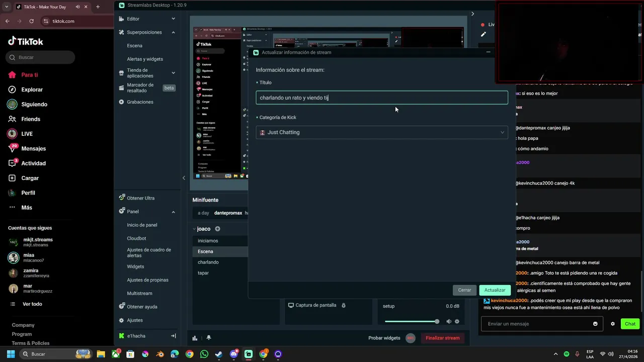The width and height of the screenshot is (644, 362).
Task: Collapse the editor side panel arrow
Action: coord(184,177)
